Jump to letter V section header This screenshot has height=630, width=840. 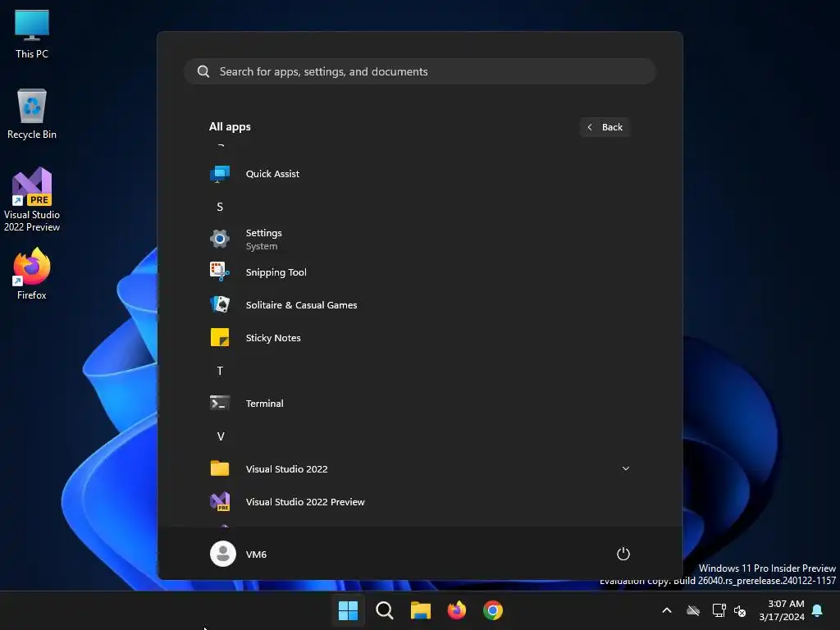[x=220, y=436]
